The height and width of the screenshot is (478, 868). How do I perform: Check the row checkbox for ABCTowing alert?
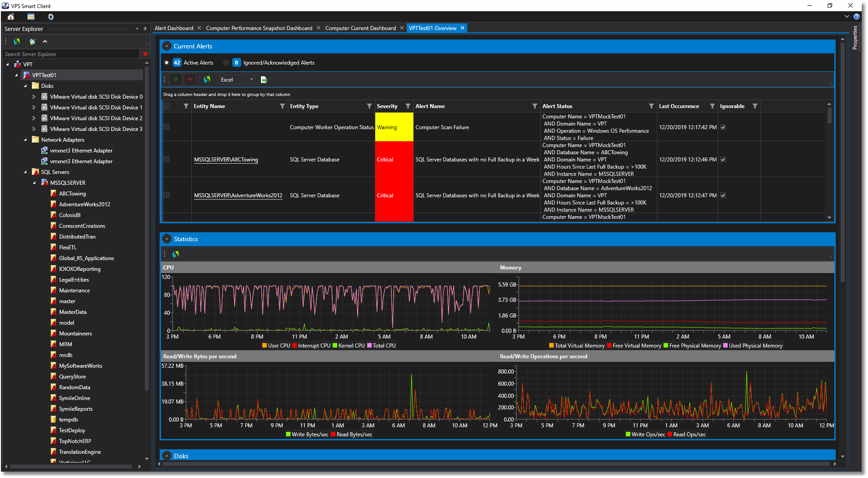166,159
